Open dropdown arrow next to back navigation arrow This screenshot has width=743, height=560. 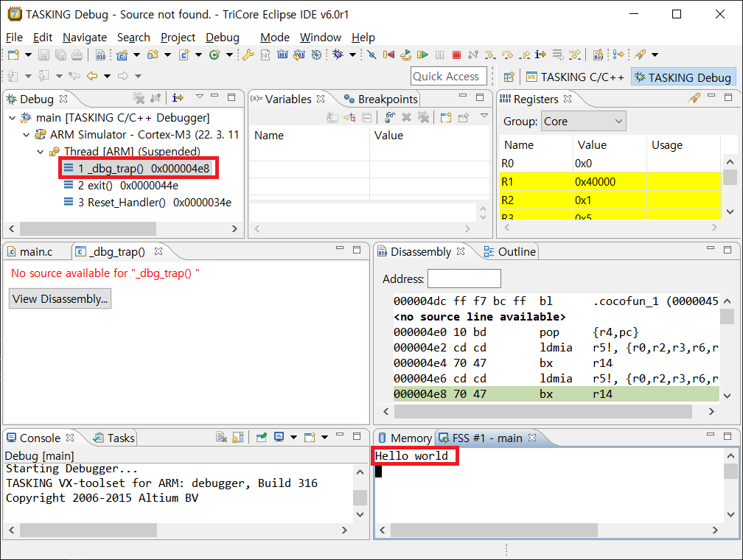point(107,76)
